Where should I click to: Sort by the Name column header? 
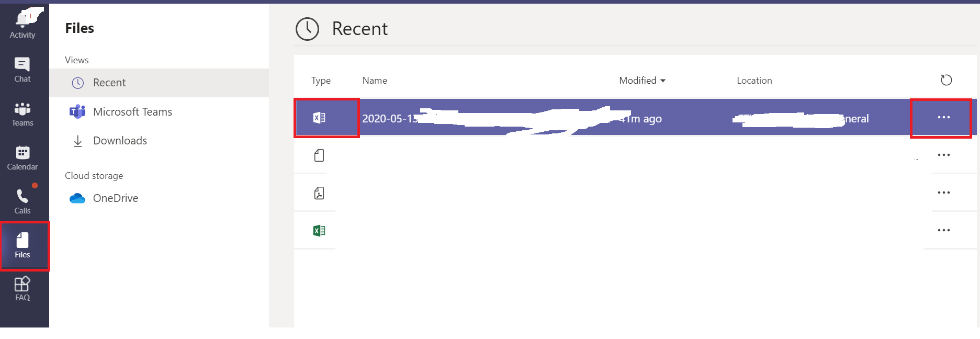pos(375,81)
